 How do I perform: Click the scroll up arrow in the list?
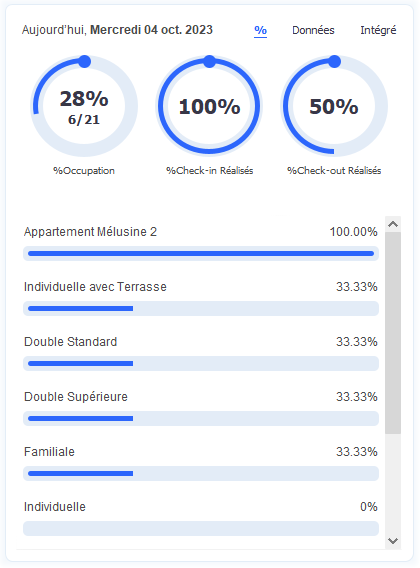393,224
